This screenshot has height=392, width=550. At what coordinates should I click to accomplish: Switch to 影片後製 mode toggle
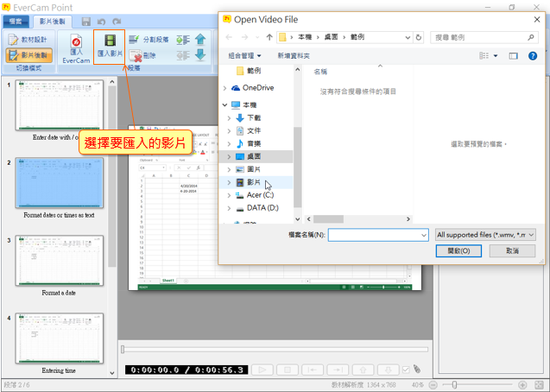click(x=28, y=55)
